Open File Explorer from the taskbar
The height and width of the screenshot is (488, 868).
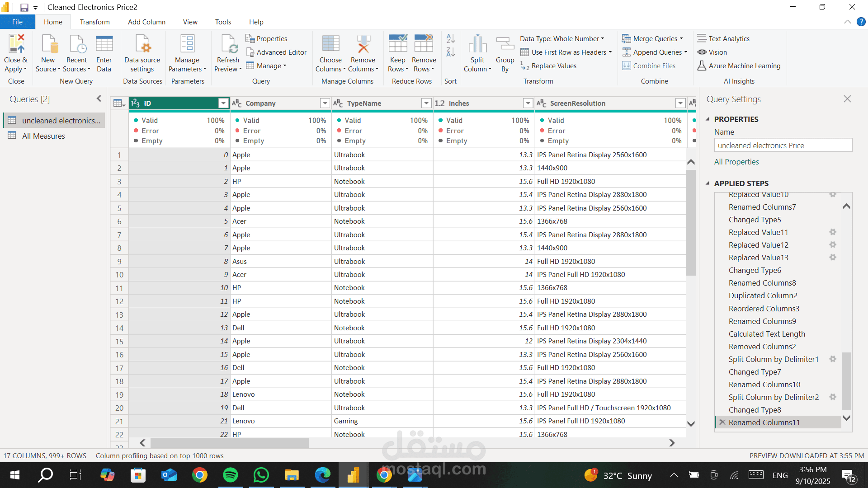point(292,475)
